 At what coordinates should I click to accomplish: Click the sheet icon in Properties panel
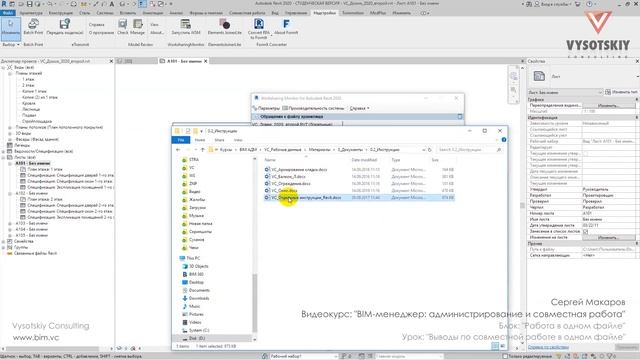point(539,76)
